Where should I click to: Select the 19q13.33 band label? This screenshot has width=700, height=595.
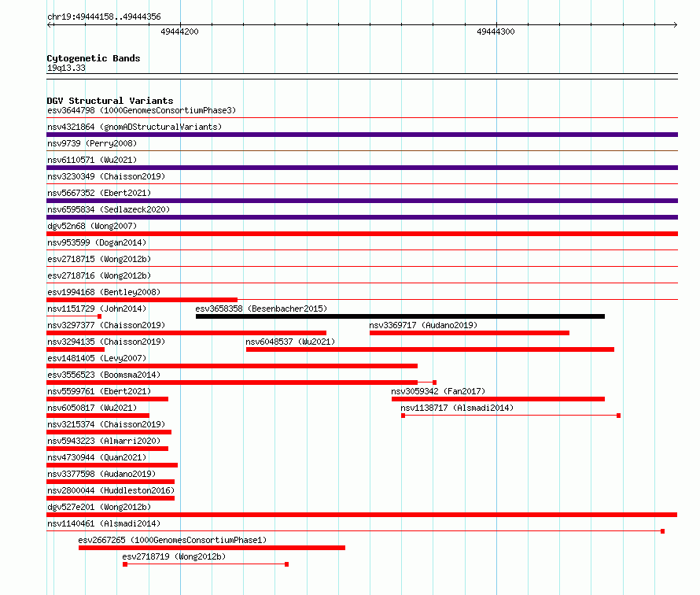tap(66, 68)
